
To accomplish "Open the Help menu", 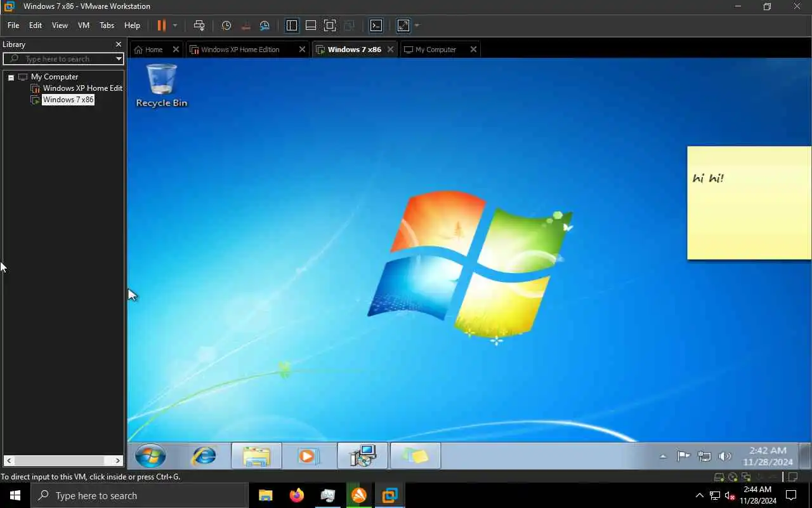I will (132, 25).
